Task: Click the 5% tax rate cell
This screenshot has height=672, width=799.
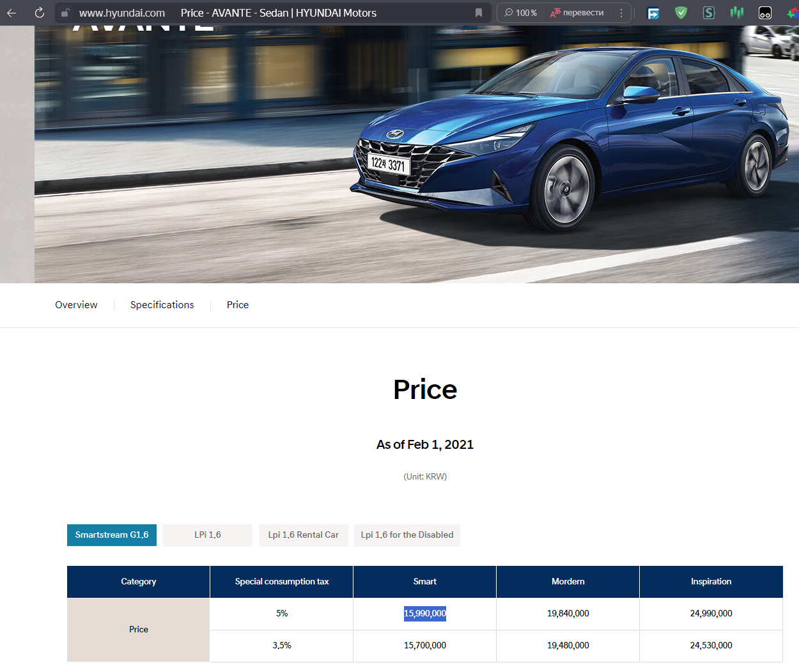Action: 282,614
